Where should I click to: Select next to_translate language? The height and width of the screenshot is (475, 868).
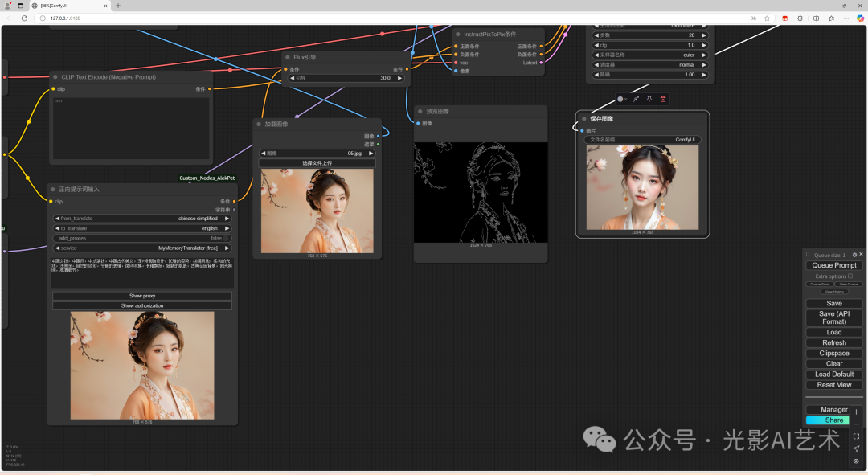pyautogui.click(x=227, y=228)
